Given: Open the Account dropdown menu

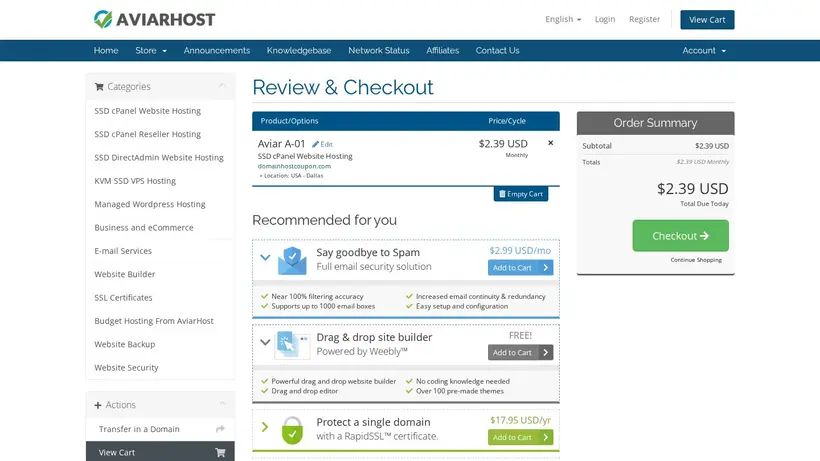Looking at the screenshot, I should pyautogui.click(x=704, y=51).
